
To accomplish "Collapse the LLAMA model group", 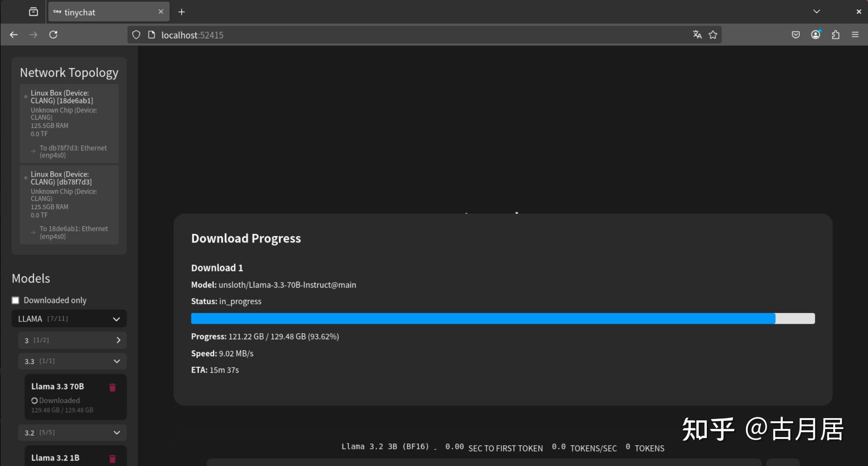I will tap(69, 319).
